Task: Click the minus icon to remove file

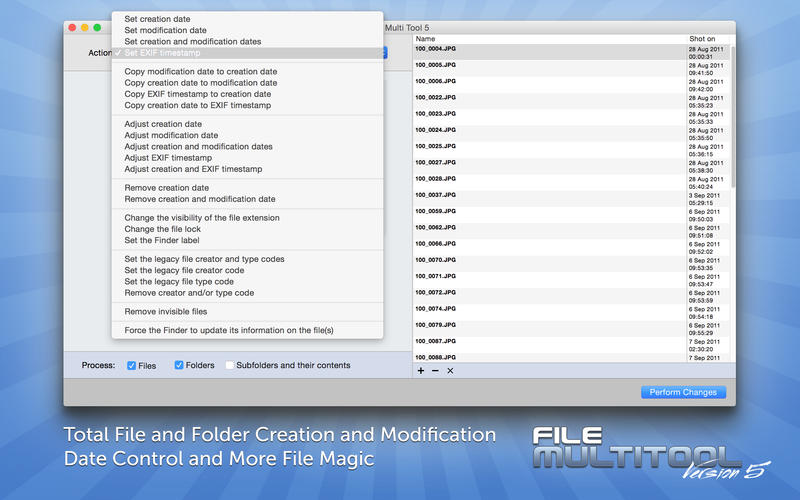Action: click(x=435, y=371)
